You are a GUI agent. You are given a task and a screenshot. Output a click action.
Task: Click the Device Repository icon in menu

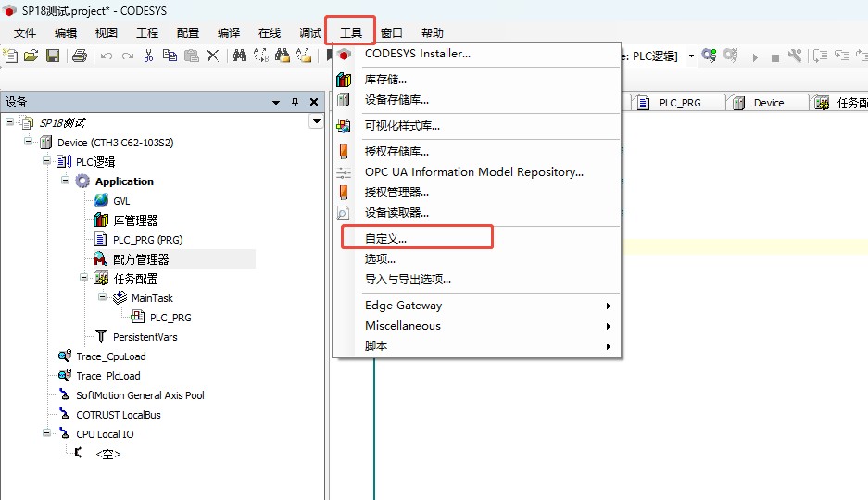tap(343, 100)
